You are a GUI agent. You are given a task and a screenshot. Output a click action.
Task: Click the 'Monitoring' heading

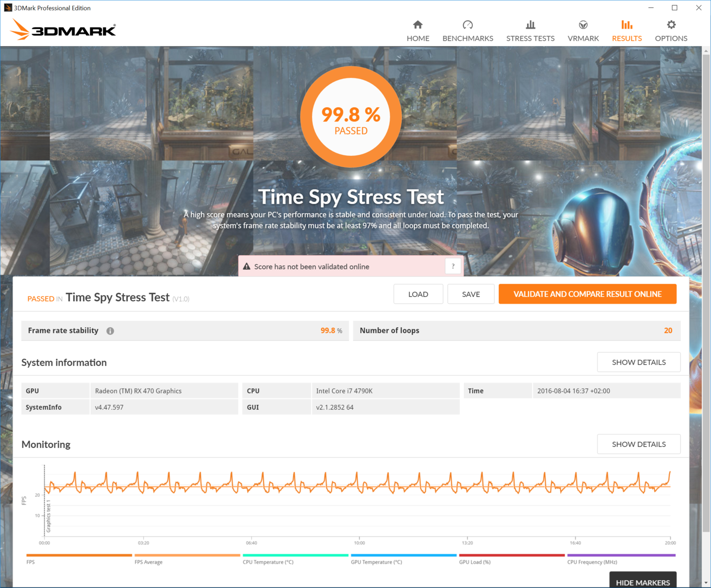[x=46, y=444]
